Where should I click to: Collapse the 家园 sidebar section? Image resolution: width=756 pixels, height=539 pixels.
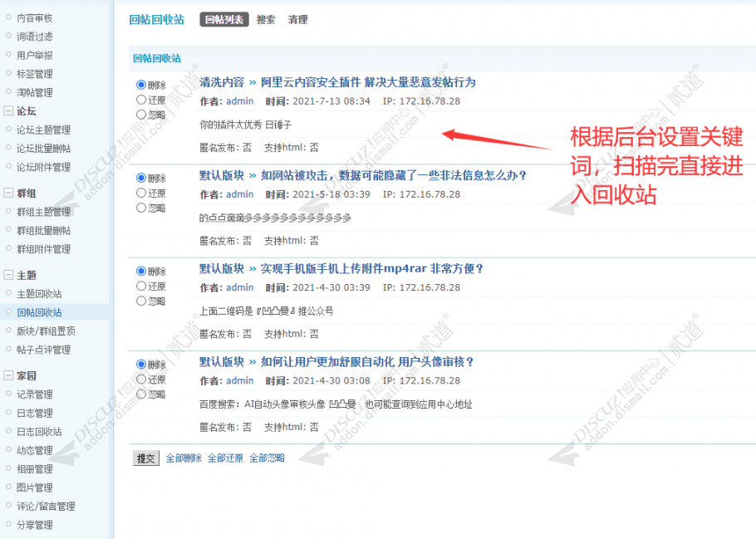tap(8, 375)
